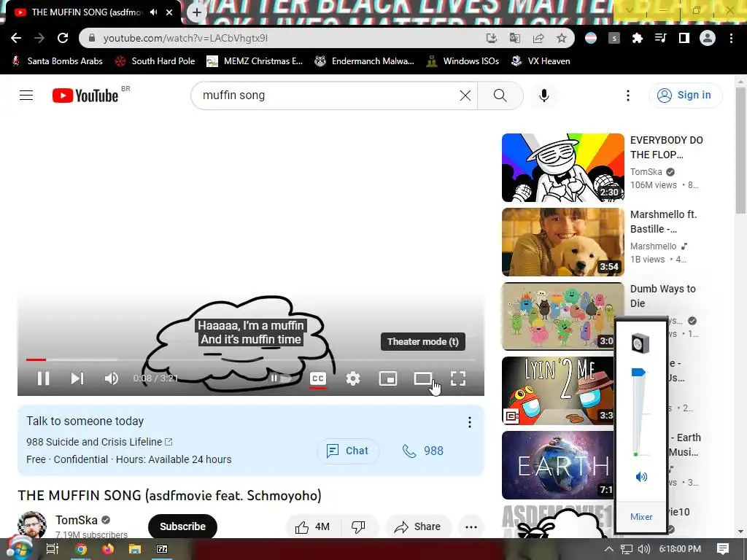Open media controls icon in toolbar

click(x=661, y=38)
